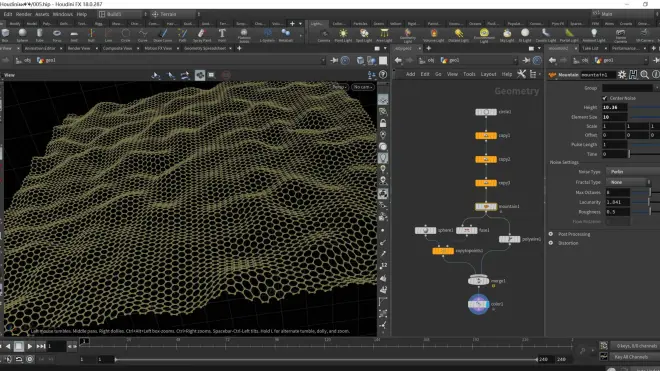660x371 pixels.
Task: Switch to the Render View tab
Action: (79, 48)
